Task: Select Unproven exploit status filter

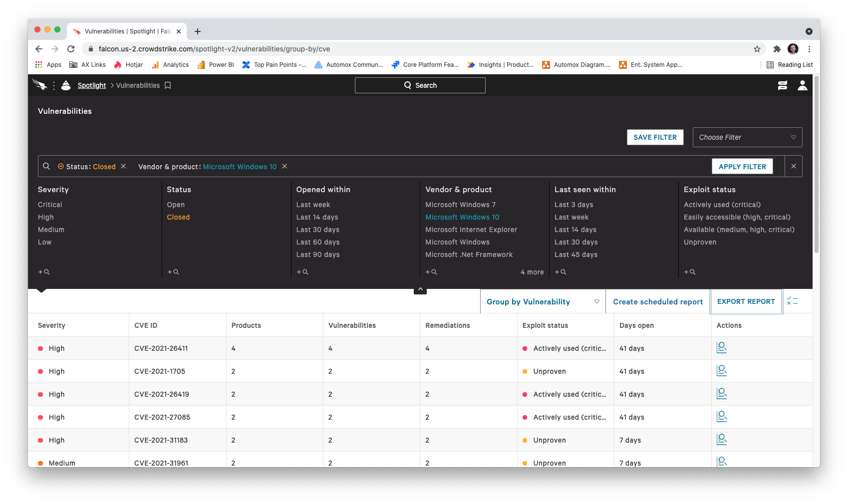Action: 700,242
